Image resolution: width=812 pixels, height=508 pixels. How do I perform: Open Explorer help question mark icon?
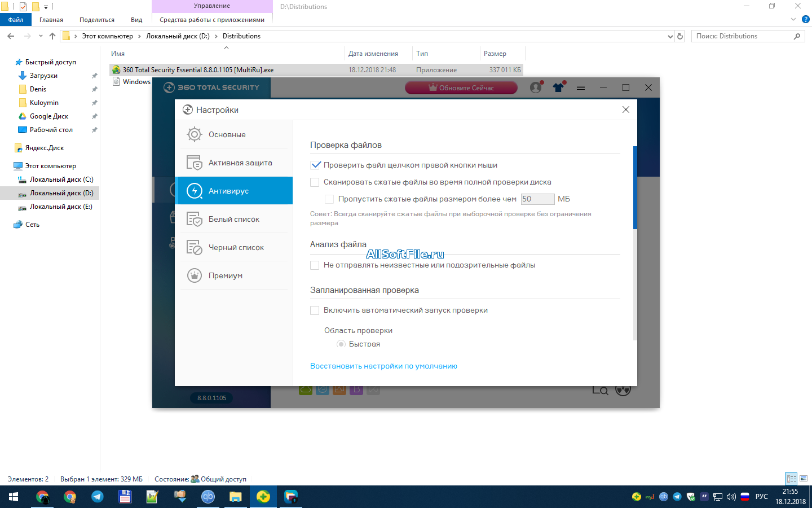pos(806,19)
